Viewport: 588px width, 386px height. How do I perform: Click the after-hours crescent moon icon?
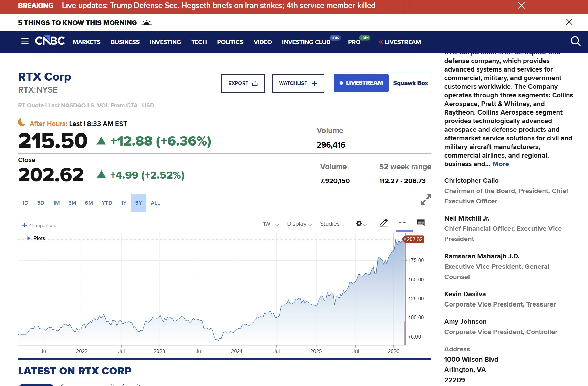click(x=22, y=122)
